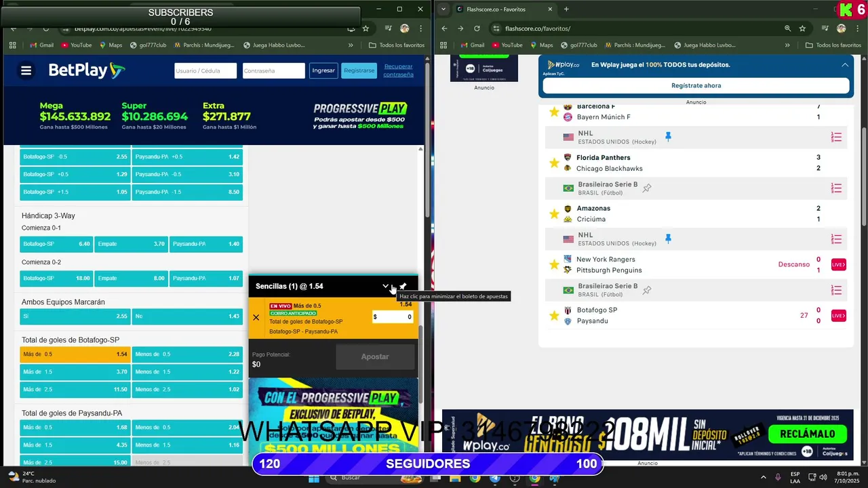The width and height of the screenshot is (868, 488).
Task: Open media control icon in Flashscore window
Action: tap(825, 28)
